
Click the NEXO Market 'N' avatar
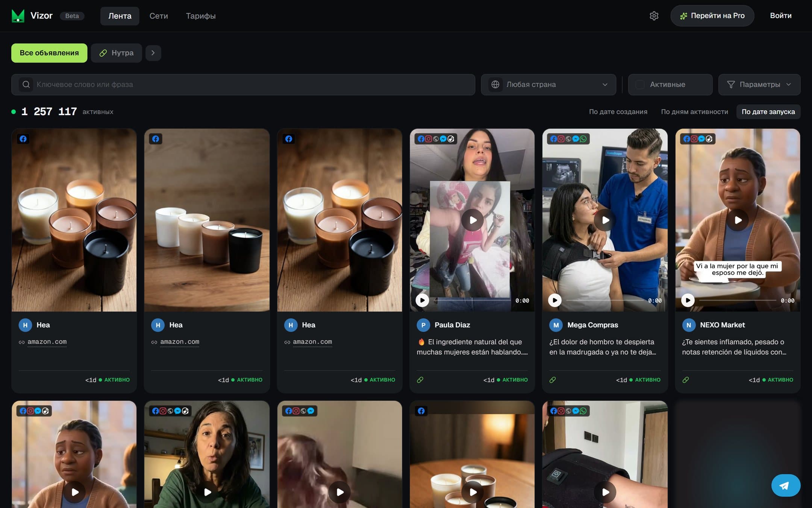click(689, 325)
